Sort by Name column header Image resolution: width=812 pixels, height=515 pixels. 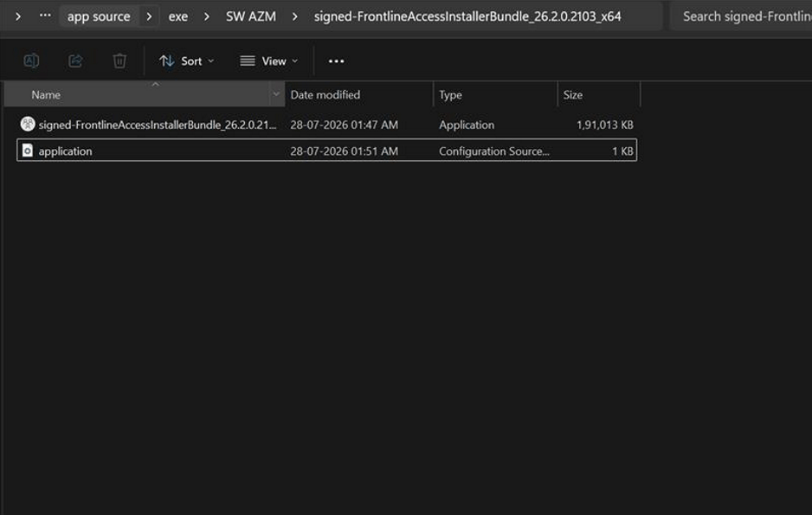coord(138,94)
